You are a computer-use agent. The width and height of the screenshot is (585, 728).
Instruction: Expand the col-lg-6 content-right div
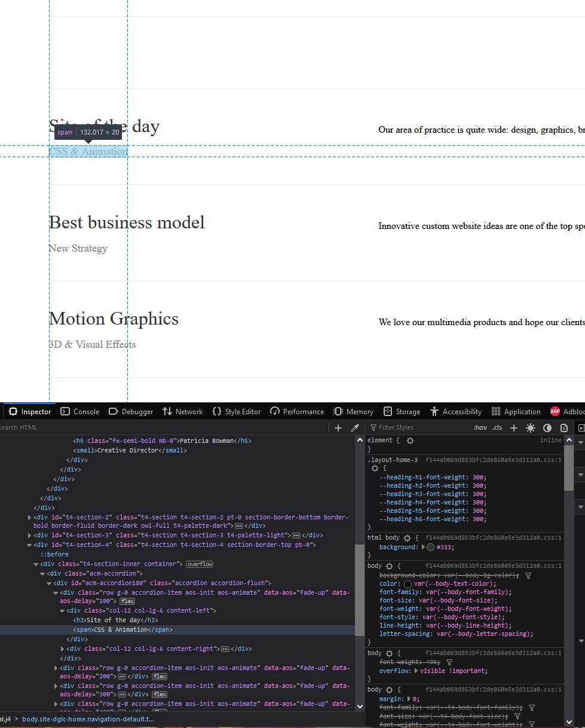coord(63,649)
